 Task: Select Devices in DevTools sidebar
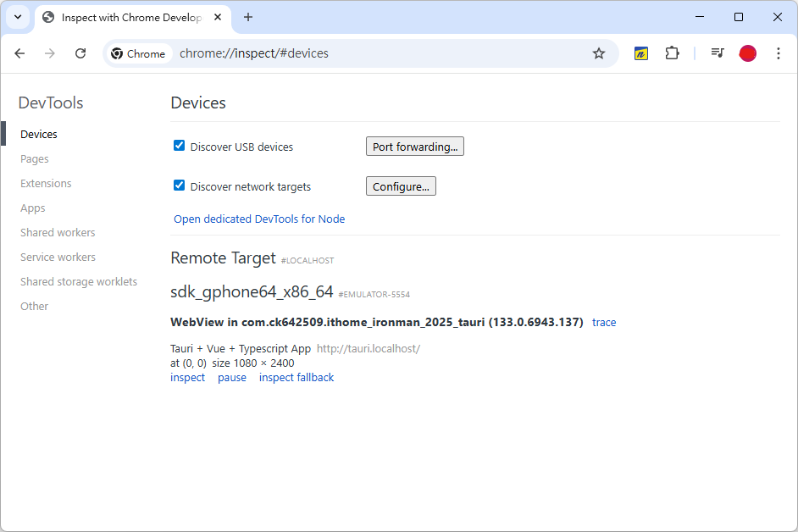click(x=39, y=135)
